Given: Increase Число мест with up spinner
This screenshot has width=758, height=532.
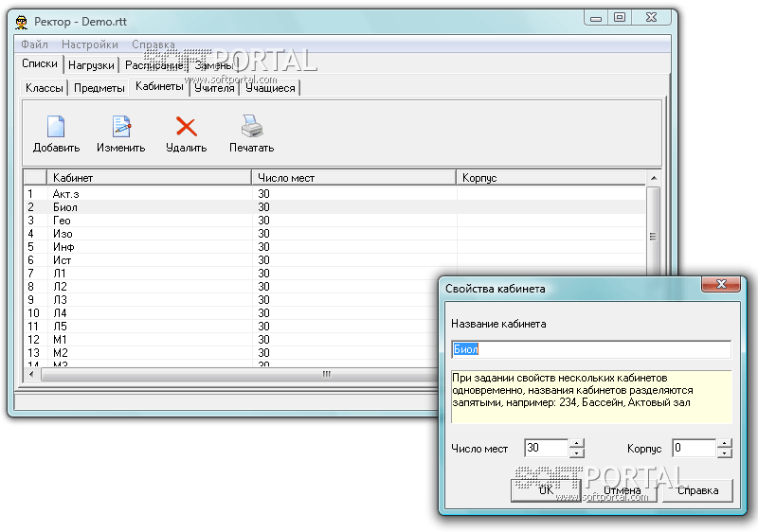Looking at the screenshot, I should click(x=577, y=443).
